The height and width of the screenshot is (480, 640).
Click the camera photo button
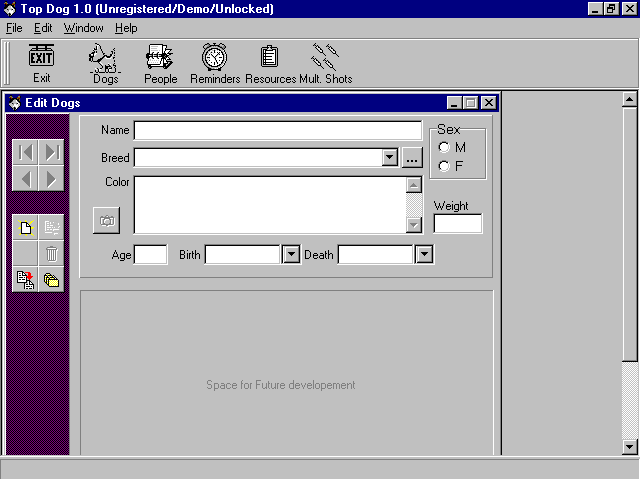pos(106,220)
